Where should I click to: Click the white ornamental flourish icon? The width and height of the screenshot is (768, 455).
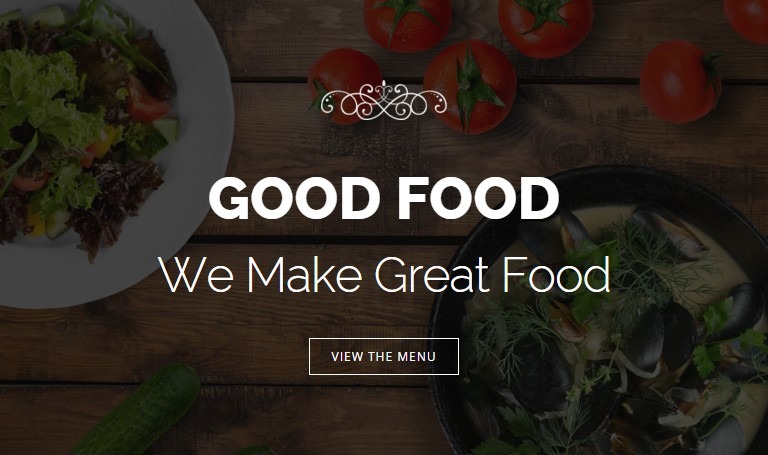coord(384,100)
